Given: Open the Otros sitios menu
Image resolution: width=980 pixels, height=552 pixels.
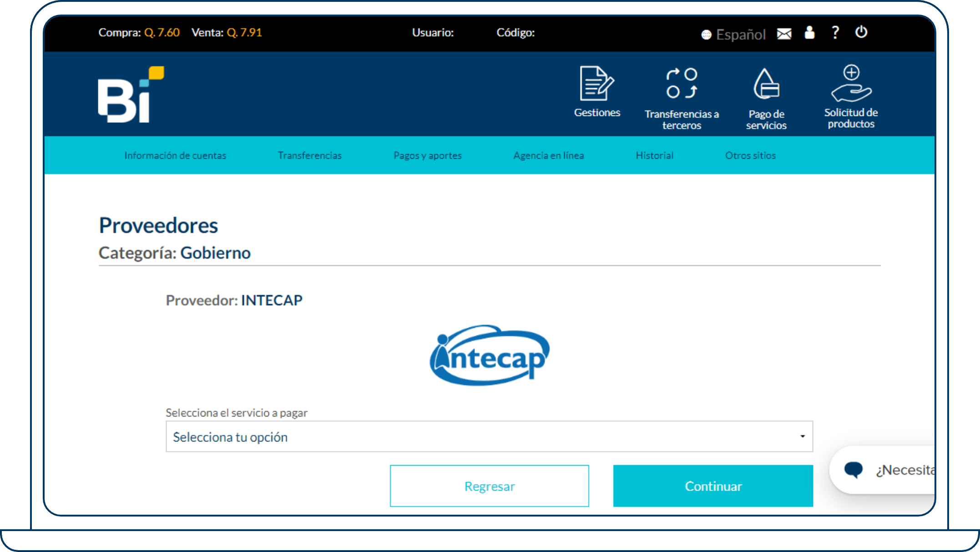Looking at the screenshot, I should (x=751, y=156).
